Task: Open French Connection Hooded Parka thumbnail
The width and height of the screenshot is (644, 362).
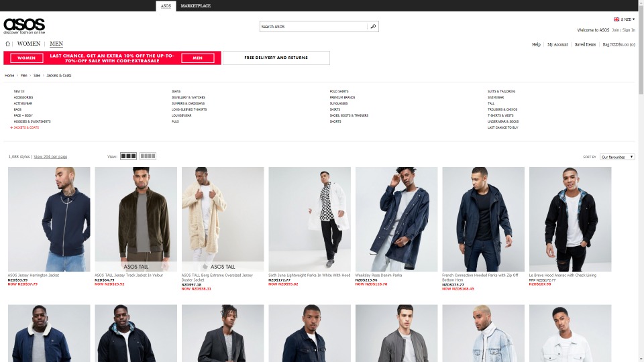Action: [x=484, y=219]
